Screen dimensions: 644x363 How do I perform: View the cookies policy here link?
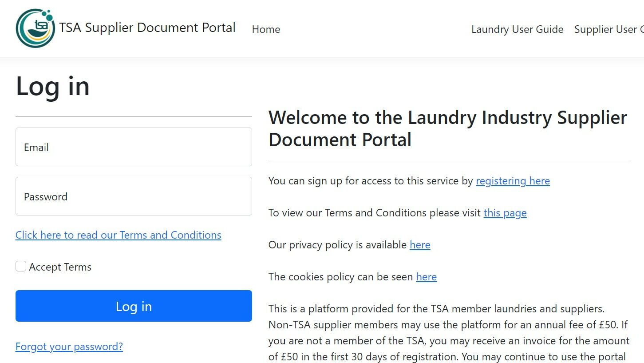point(426,277)
